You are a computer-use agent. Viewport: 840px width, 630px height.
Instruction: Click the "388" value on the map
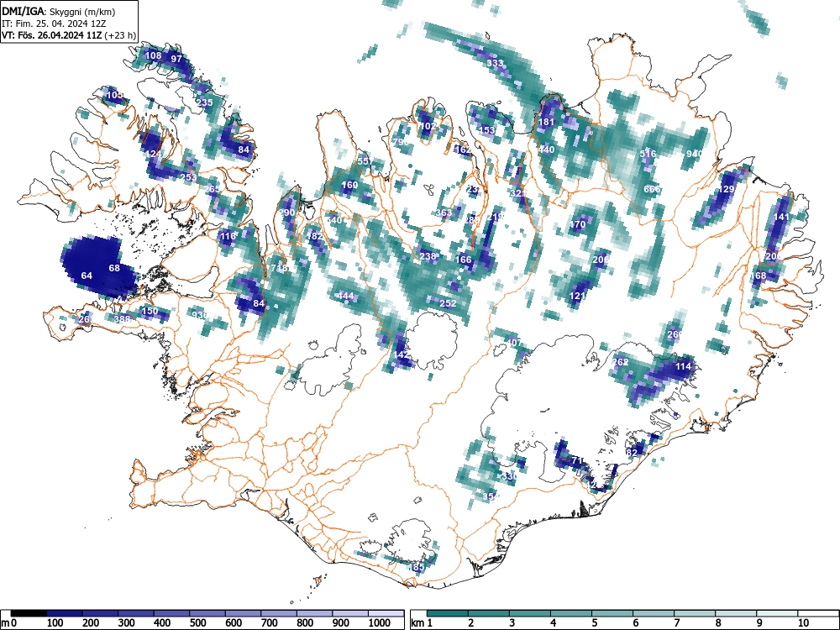[x=122, y=319]
